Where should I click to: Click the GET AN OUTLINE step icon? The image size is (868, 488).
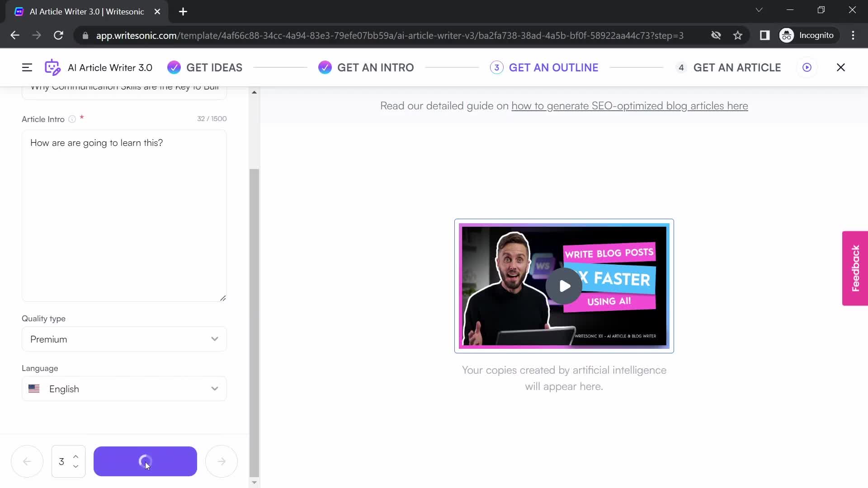(496, 67)
